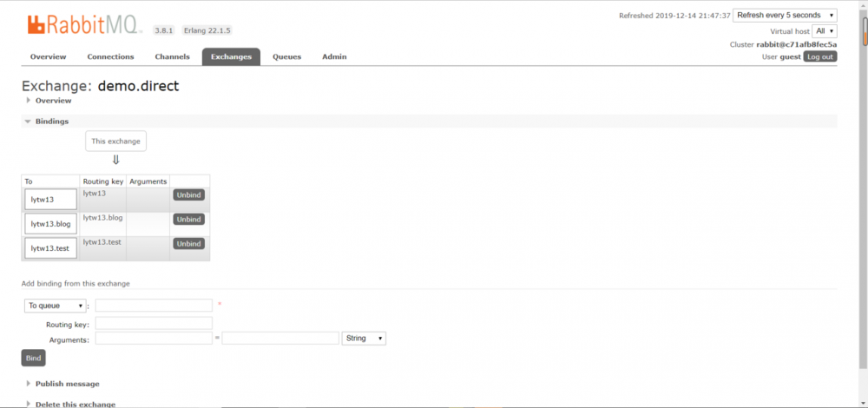Unbind the lytw13 binding

click(188, 194)
